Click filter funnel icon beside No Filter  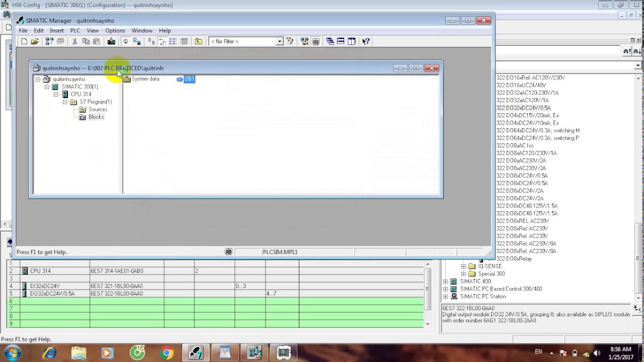(289, 41)
